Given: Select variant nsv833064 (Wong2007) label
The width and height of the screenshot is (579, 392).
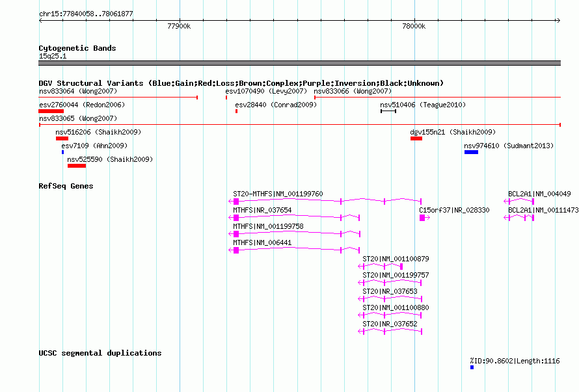Looking at the screenshot, I should pyautogui.click(x=78, y=91).
